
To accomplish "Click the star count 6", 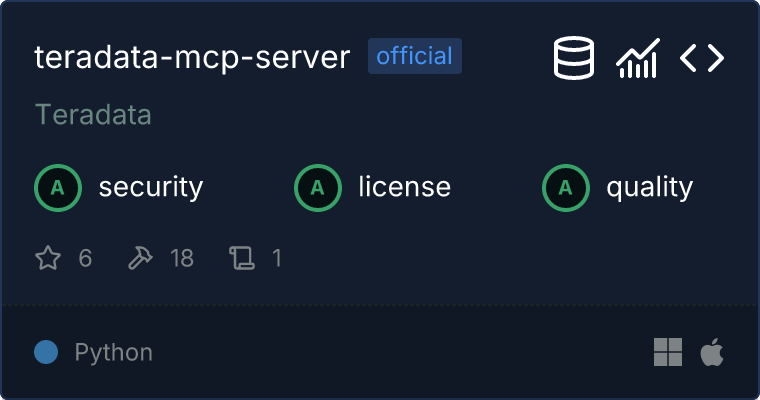I will pyautogui.click(x=85, y=258).
